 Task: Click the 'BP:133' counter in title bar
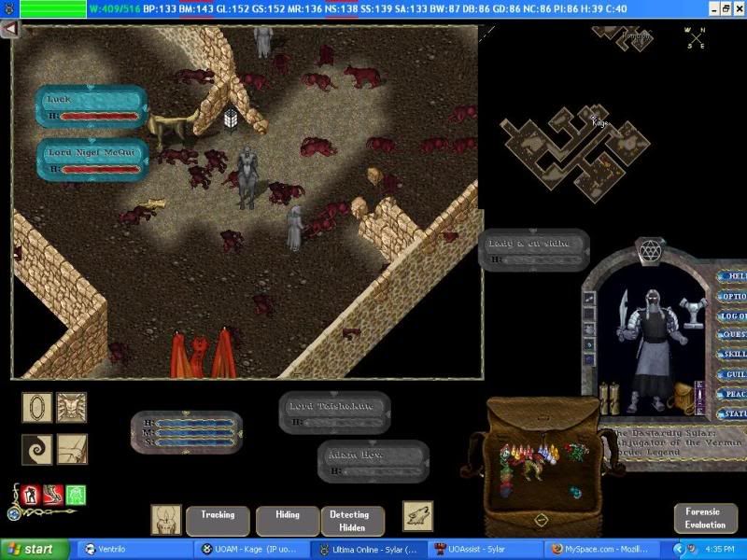(x=160, y=8)
